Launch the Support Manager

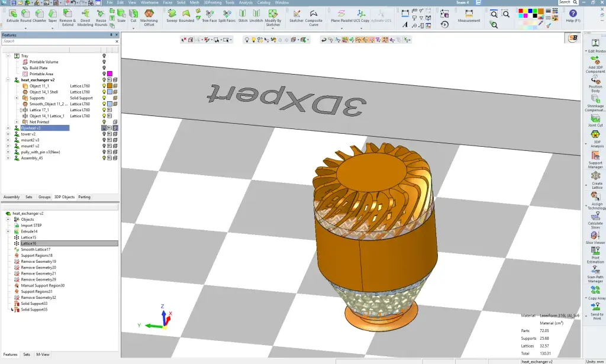pyautogui.click(x=596, y=155)
